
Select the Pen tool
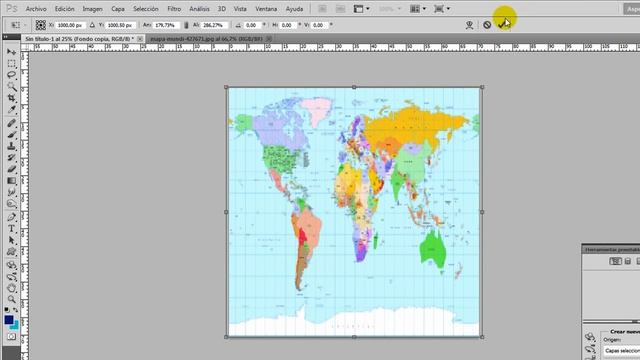(11, 217)
